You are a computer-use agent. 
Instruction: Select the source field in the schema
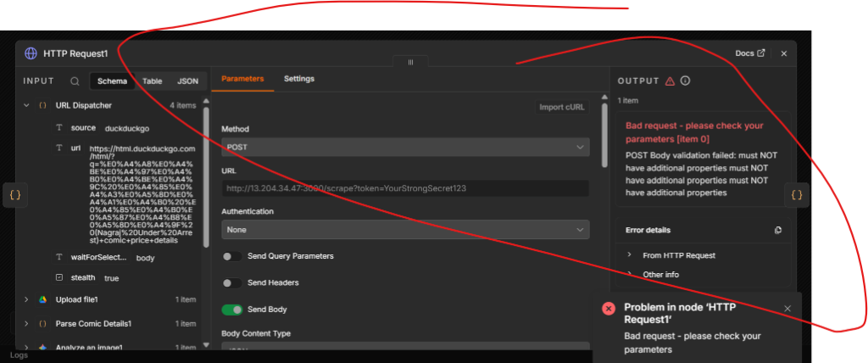tap(83, 128)
